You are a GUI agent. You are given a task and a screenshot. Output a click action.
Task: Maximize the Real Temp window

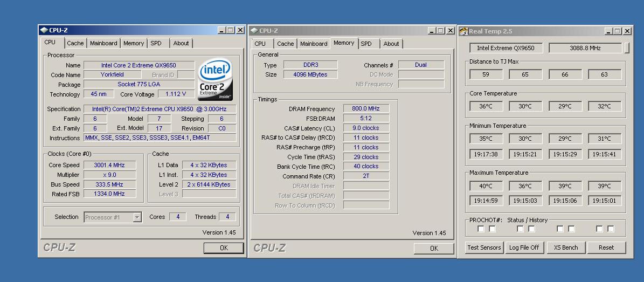pos(617,31)
